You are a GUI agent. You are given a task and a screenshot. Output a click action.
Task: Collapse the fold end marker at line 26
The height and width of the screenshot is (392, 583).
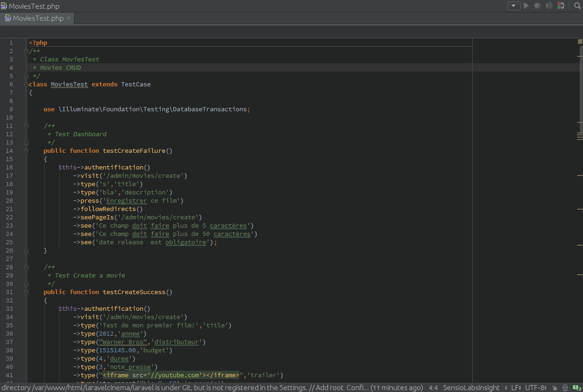point(26,251)
